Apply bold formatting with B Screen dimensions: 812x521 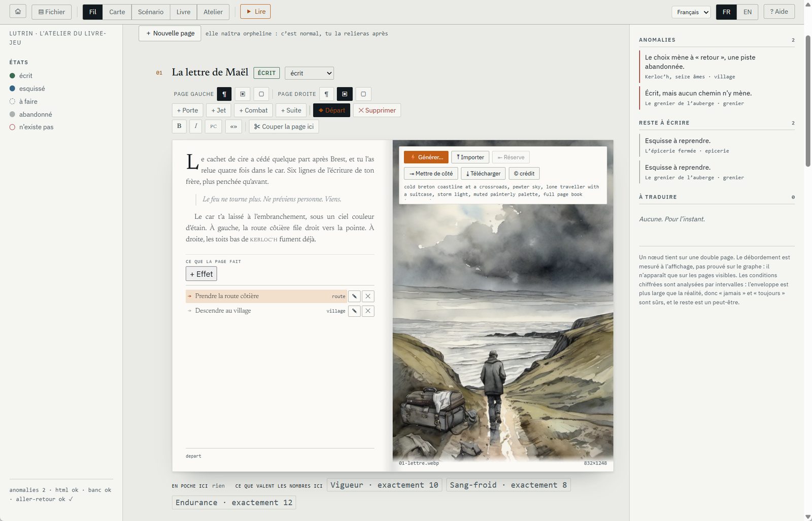tap(179, 126)
